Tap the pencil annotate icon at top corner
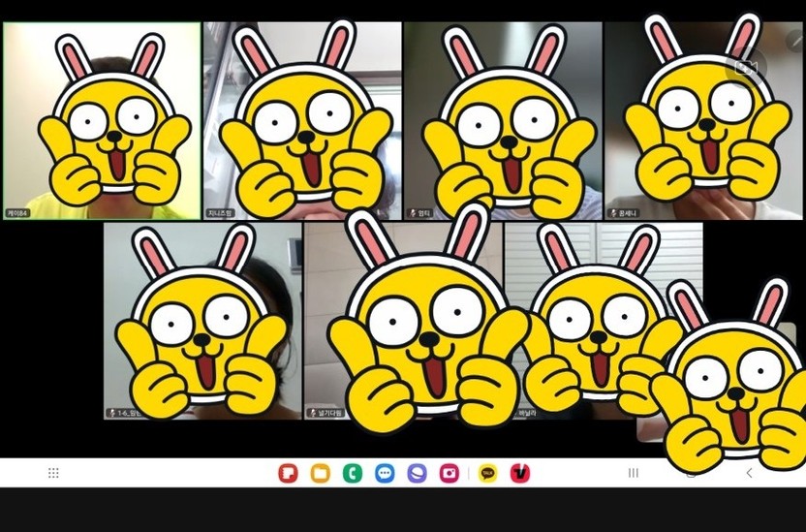806x532 pixels. pos(794,41)
